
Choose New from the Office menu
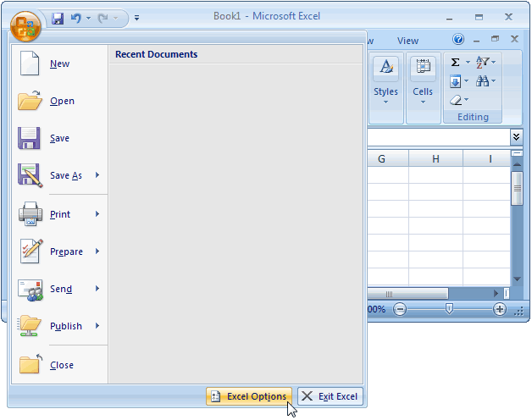coord(60,64)
